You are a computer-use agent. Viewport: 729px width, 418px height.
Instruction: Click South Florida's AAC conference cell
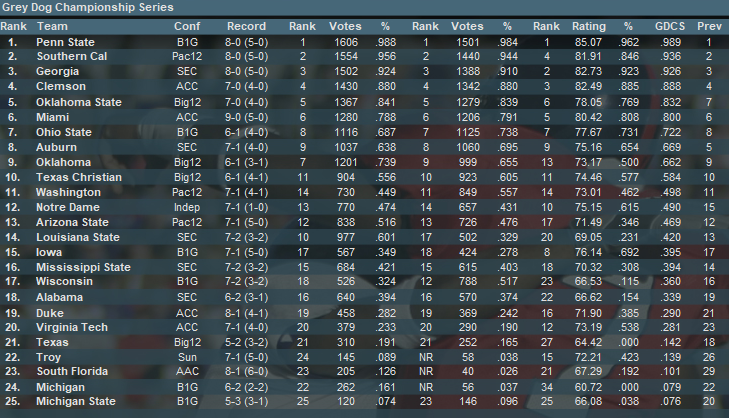[x=187, y=372]
